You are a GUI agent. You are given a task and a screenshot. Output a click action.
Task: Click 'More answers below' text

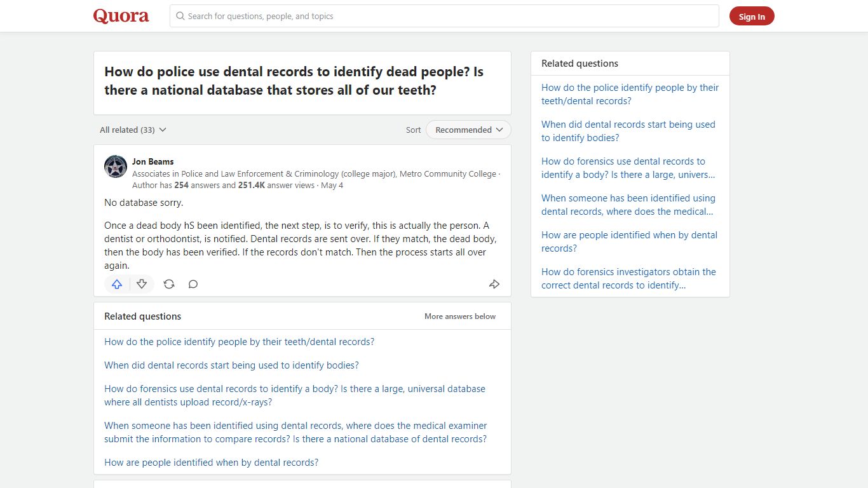point(460,316)
